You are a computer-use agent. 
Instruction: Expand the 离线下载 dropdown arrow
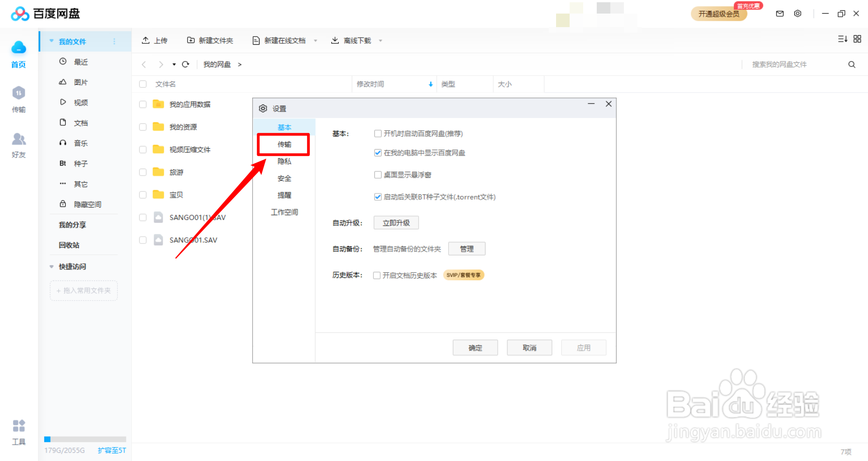pos(381,40)
